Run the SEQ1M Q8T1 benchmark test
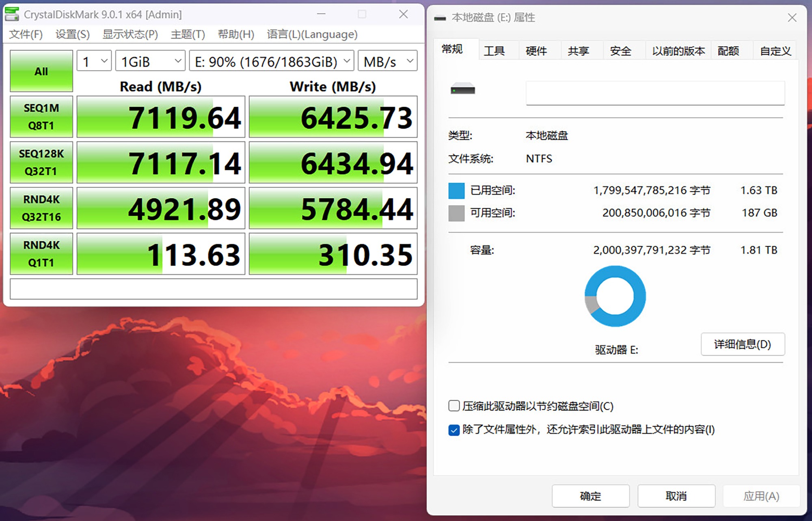The width and height of the screenshot is (812, 521). pyautogui.click(x=41, y=117)
